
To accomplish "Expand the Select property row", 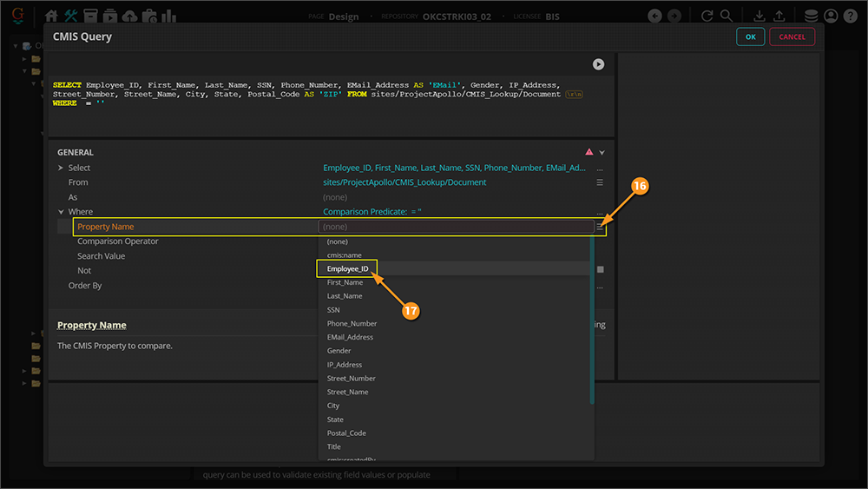I will (61, 169).
